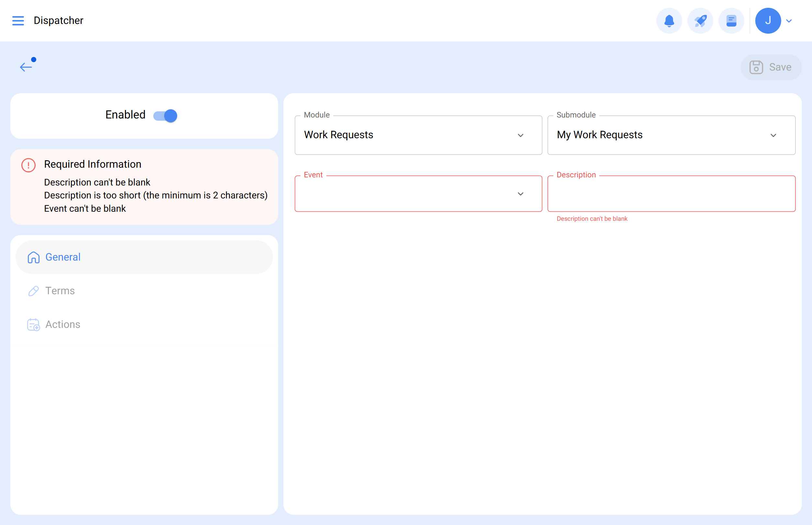This screenshot has width=812, height=525.
Task: Switch to the Actions section
Action: pyautogui.click(x=63, y=325)
